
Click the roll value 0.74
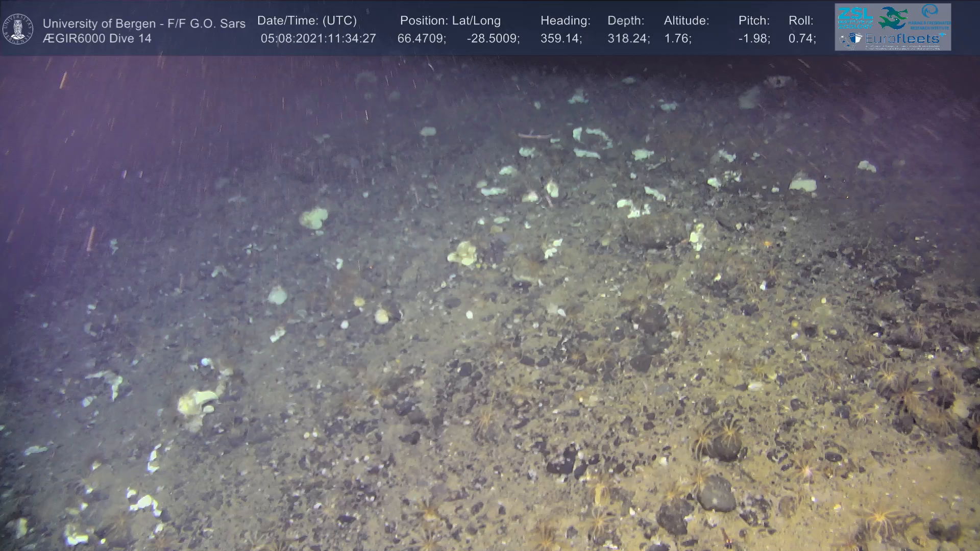(x=802, y=38)
